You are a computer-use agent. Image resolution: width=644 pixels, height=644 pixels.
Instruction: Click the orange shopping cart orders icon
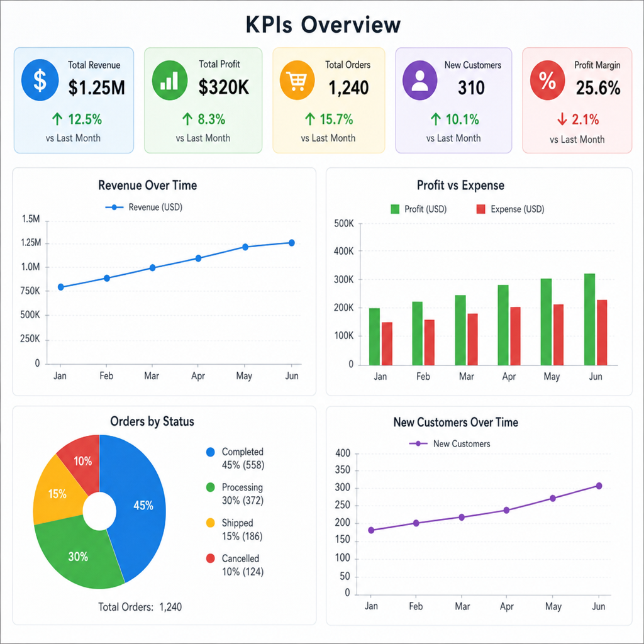(x=297, y=80)
